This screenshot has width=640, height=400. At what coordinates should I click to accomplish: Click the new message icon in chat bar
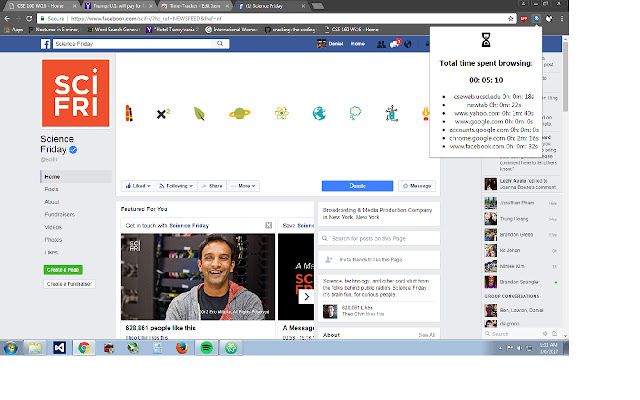coord(554,333)
